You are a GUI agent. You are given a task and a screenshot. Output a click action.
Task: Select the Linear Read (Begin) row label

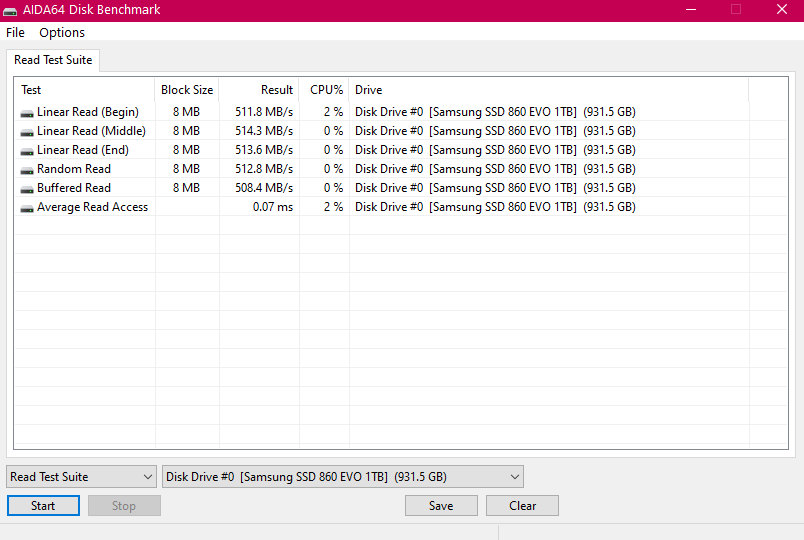[x=88, y=112]
